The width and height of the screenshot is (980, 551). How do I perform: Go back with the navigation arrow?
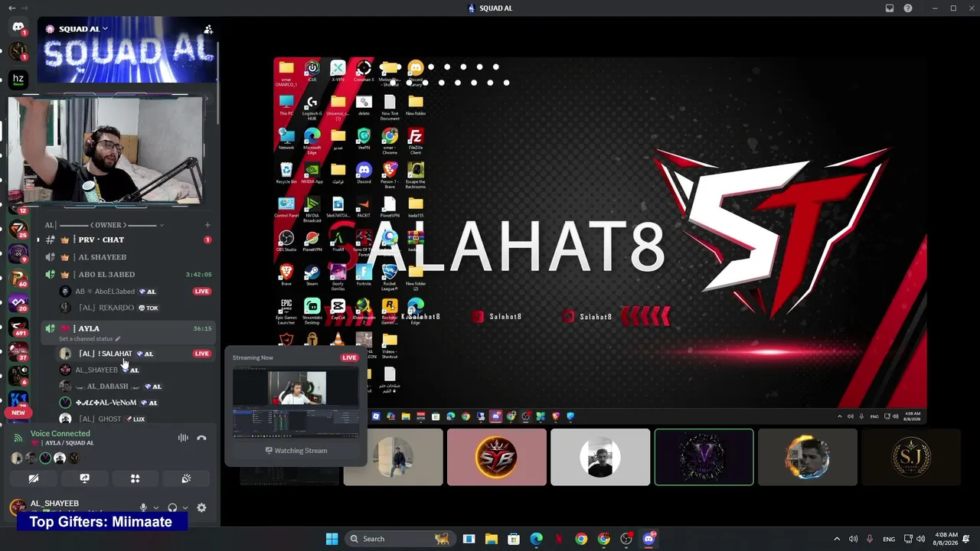tap(11, 8)
